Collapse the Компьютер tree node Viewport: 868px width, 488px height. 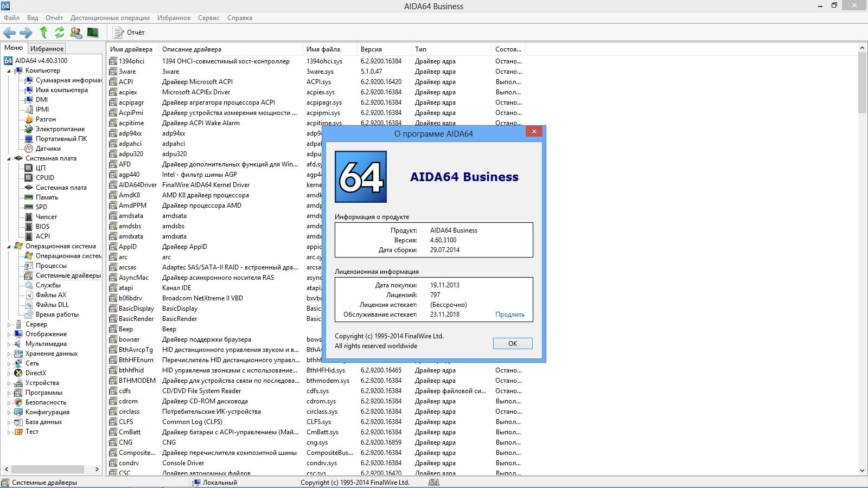[9, 71]
